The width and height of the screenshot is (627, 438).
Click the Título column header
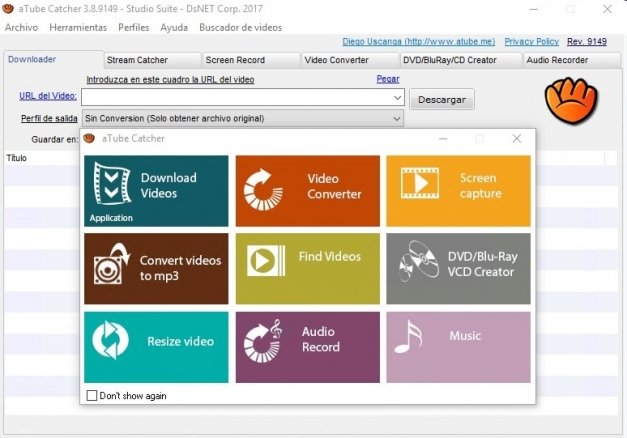[x=16, y=158]
